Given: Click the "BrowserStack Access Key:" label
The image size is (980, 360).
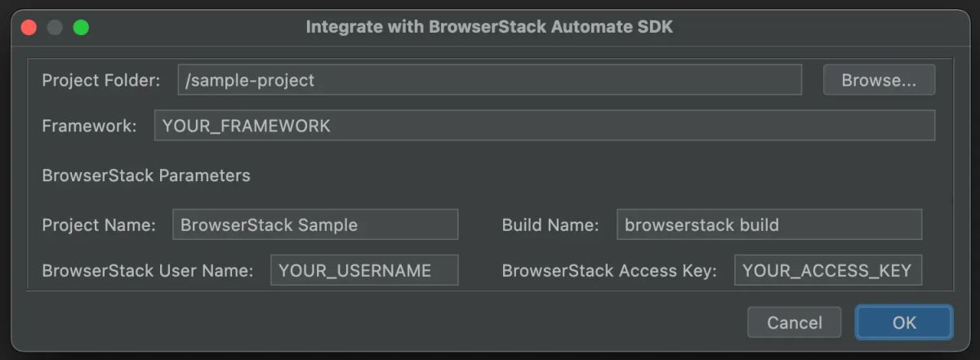Looking at the screenshot, I should click(x=609, y=270).
